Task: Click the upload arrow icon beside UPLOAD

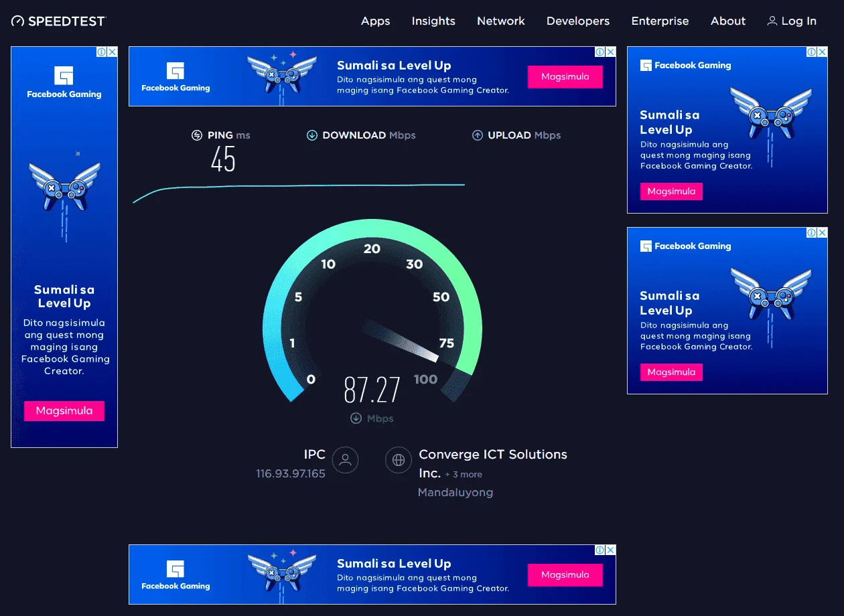Action: pyautogui.click(x=478, y=135)
